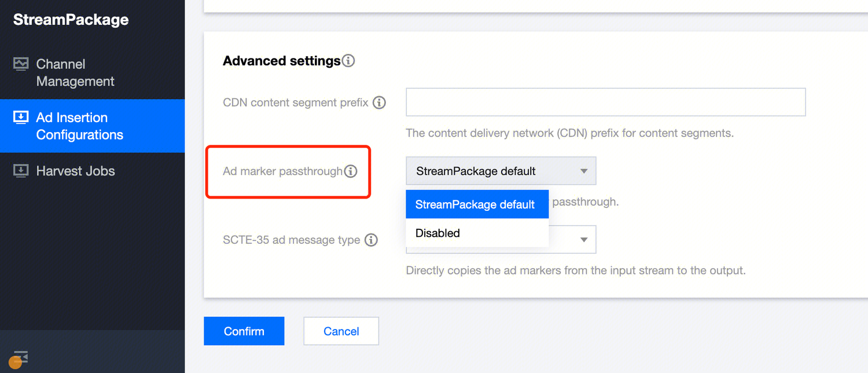Click the Ad Insertion Configurations sidebar icon
The width and height of the screenshot is (868, 373).
(21, 118)
